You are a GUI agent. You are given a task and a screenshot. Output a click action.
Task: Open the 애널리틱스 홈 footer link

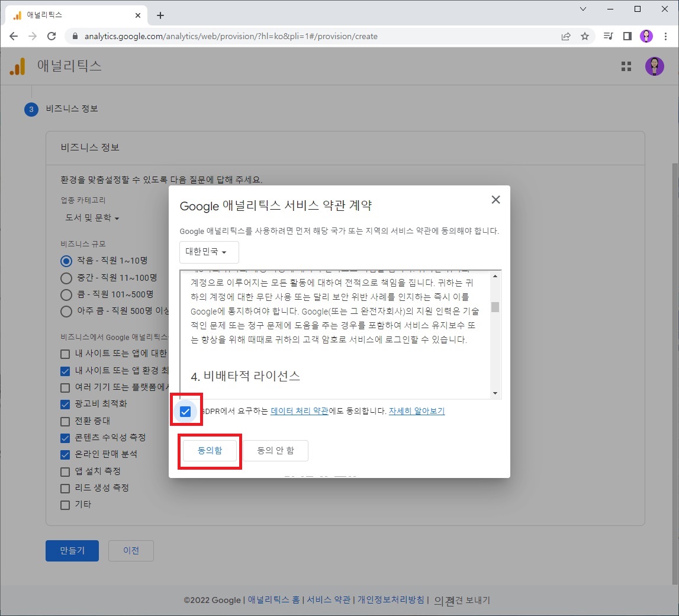click(273, 600)
